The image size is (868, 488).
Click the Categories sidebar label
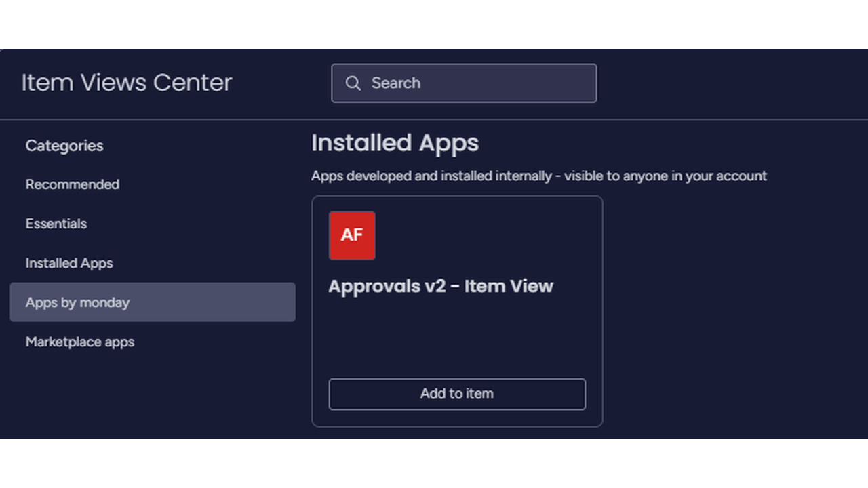tap(64, 146)
